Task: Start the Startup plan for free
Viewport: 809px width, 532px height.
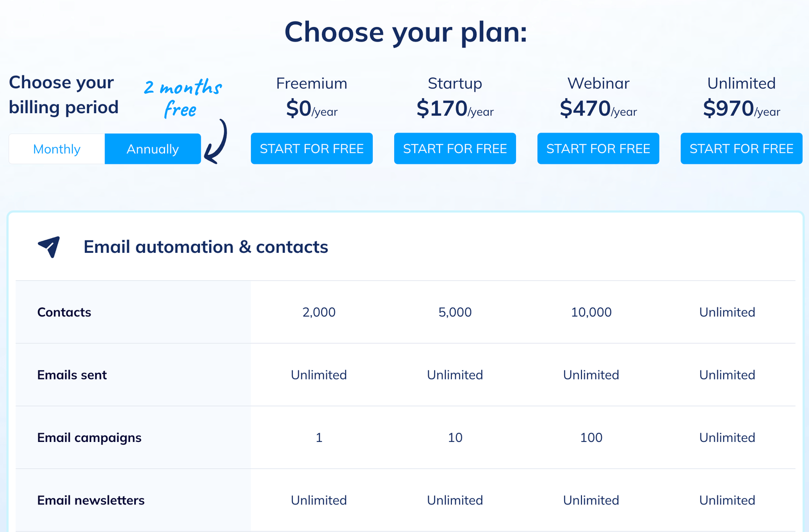Action: (x=455, y=148)
